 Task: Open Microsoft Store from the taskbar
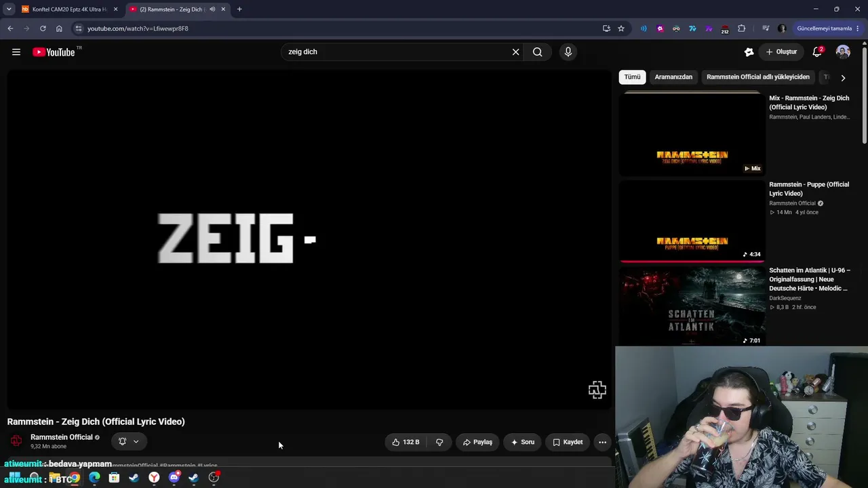(114, 478)
